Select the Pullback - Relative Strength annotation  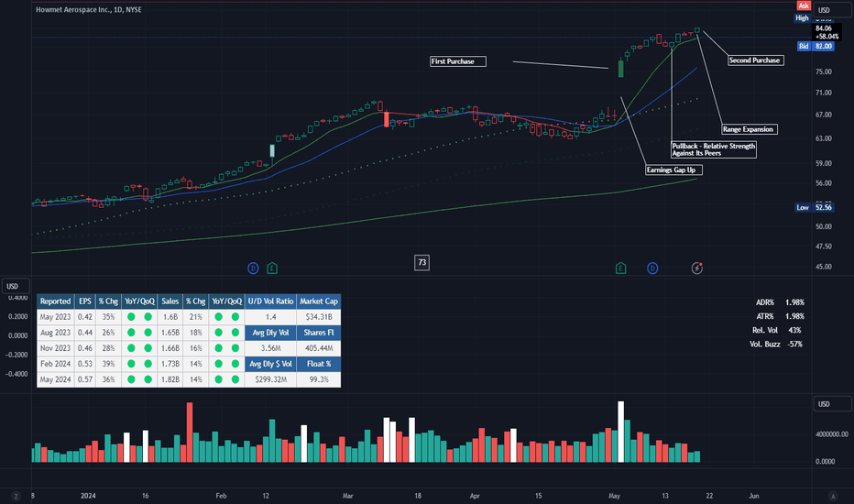(x=714, y=149)
